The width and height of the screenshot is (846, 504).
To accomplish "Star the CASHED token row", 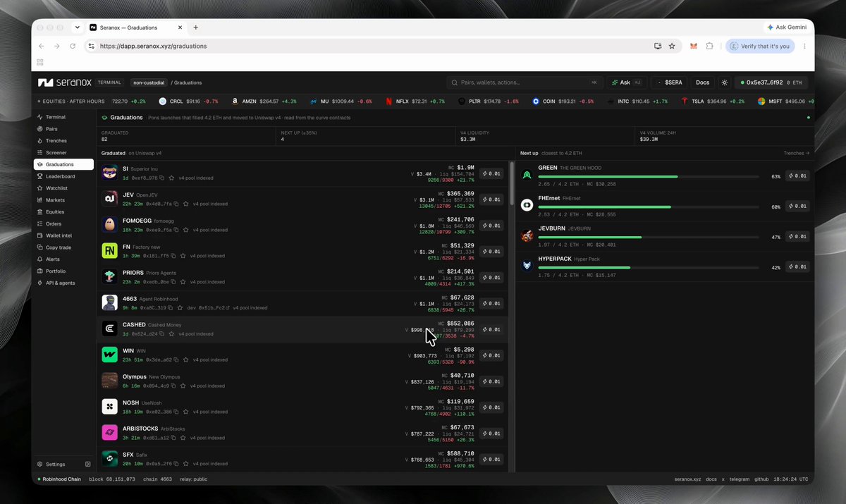I will click(172, 334).
